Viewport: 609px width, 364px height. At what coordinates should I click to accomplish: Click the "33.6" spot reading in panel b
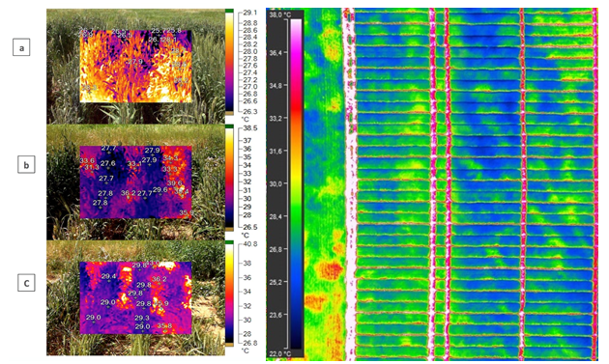[x=87, y=160]
